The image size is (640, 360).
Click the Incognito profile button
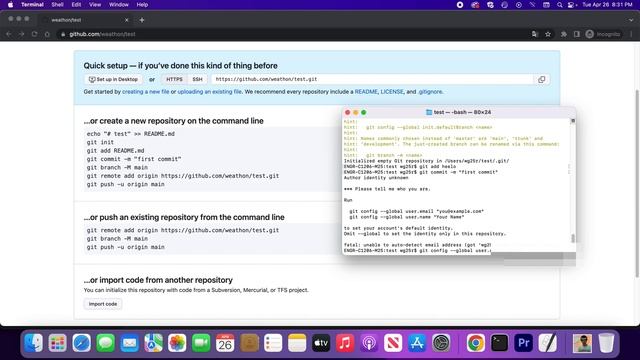(x=603, y=34)
